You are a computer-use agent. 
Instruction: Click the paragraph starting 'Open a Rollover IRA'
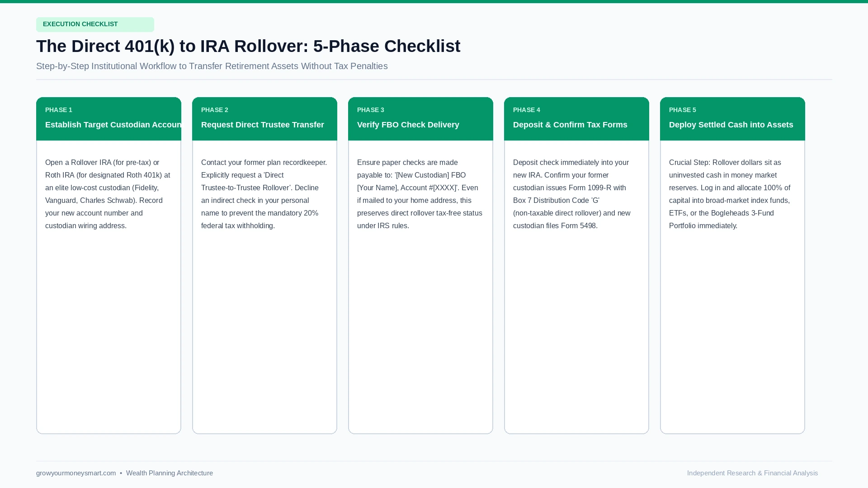[108, 194]
